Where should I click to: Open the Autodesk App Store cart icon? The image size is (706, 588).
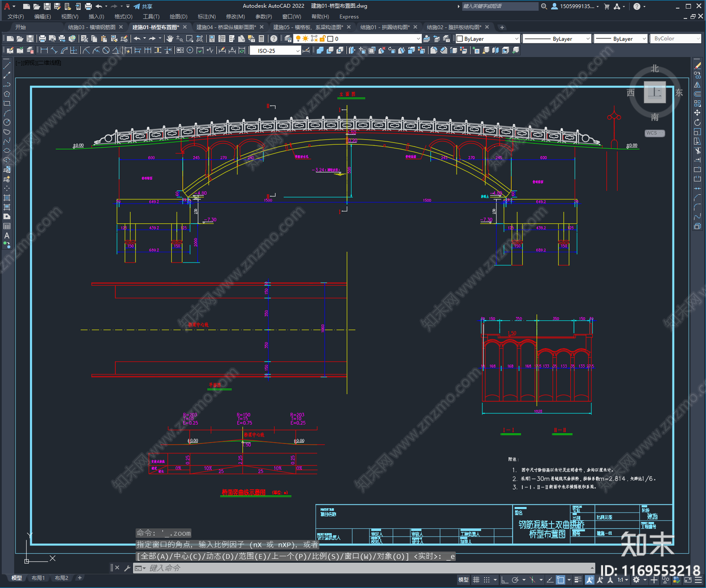click(x=607, y=6)
